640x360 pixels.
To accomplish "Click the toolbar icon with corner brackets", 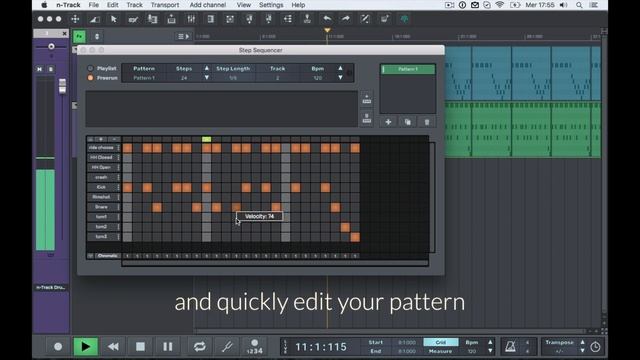I will pyautogui.click(x=230, y=19).
